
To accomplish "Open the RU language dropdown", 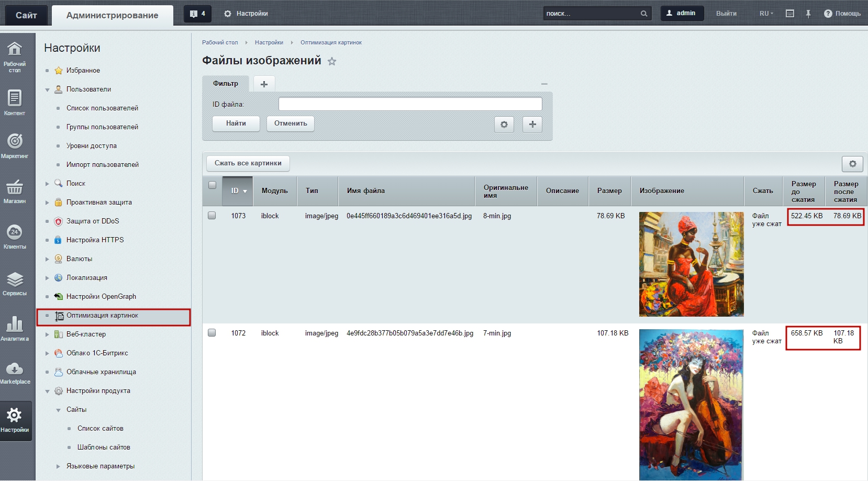I will 766,14.
